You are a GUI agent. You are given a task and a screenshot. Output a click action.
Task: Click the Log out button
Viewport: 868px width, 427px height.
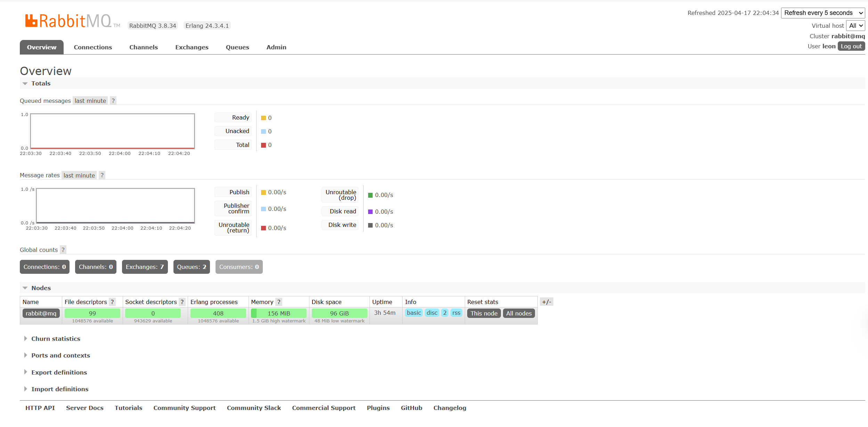pyautogui.click(x=851, y=46)
